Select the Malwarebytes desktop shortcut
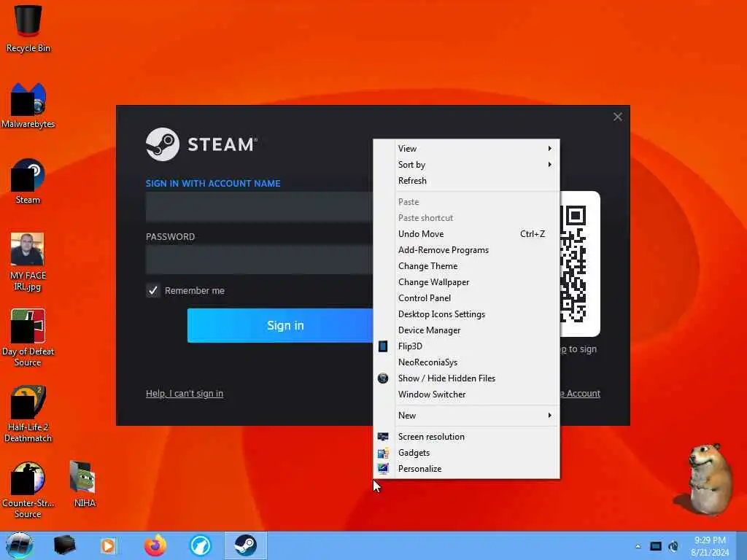Image resolution: width=747 pixels, height=560 pixels. (x=28, y=105)
